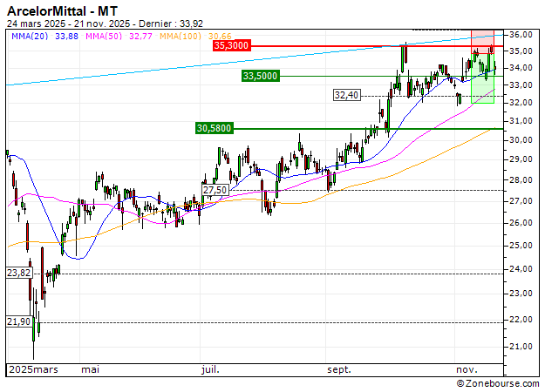Click the green 30,5800 support label
The height and width of the screenshot is (392, 545).
tap(214, 128)
